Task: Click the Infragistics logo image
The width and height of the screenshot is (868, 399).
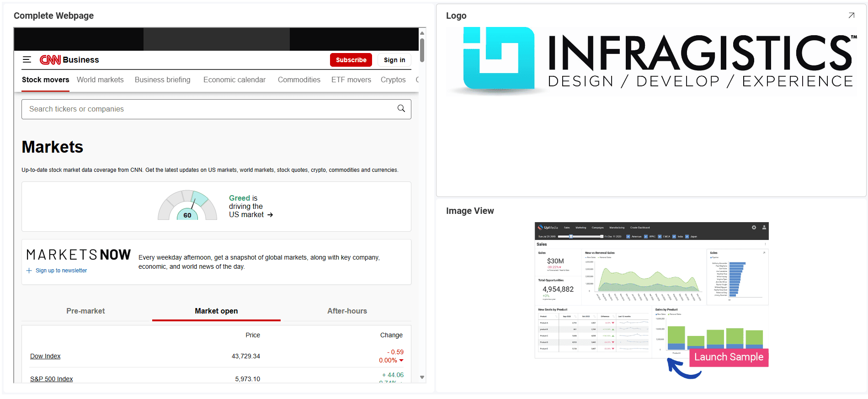Action: (x=651, y=61)
